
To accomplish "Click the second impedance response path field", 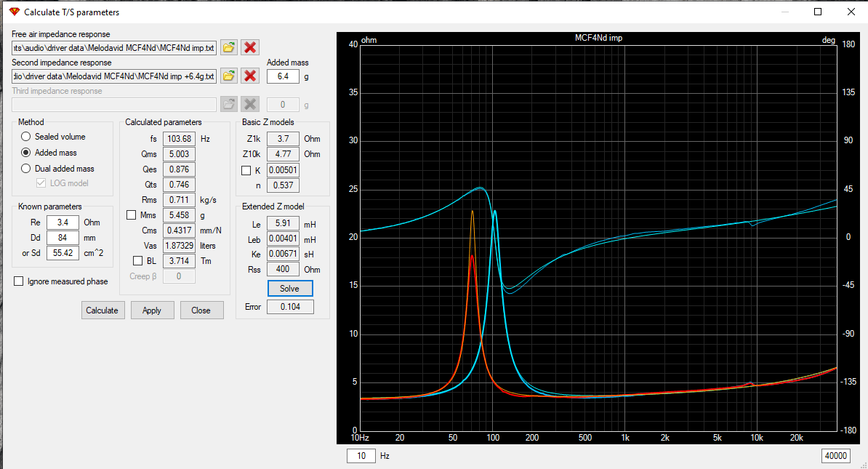I will [x=114, y=76].
